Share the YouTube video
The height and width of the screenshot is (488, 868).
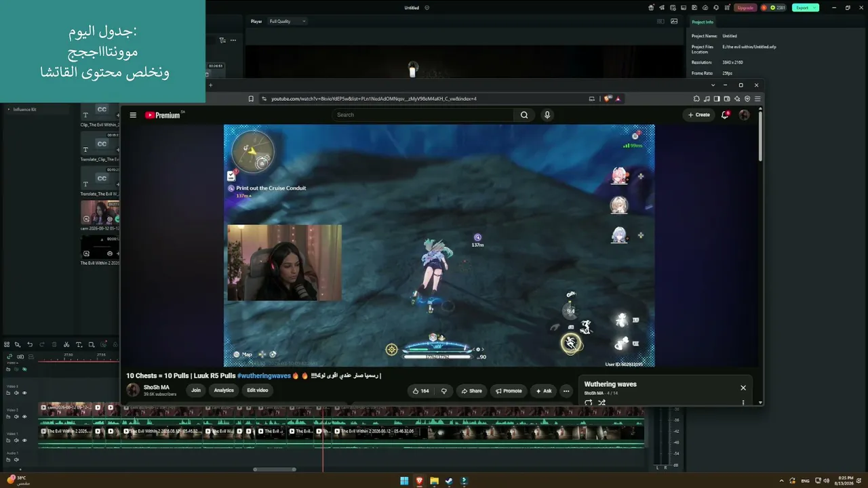tap(471, 391)
